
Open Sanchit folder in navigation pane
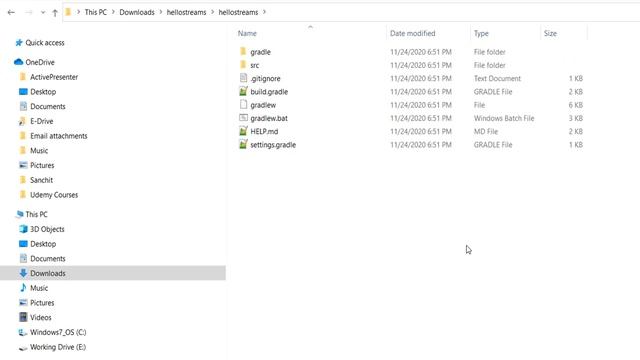tap(41, 180)
